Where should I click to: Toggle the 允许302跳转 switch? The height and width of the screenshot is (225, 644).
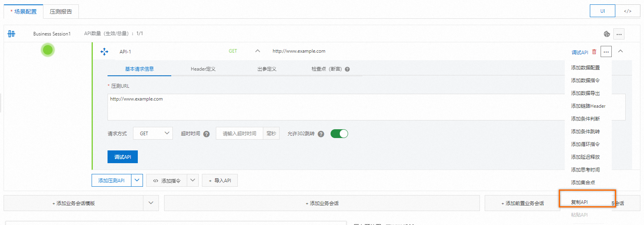tap(339, 134)
